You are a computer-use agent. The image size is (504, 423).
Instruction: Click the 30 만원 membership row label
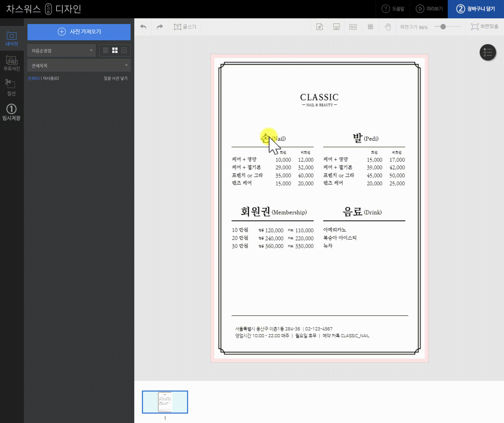(240, 246)
